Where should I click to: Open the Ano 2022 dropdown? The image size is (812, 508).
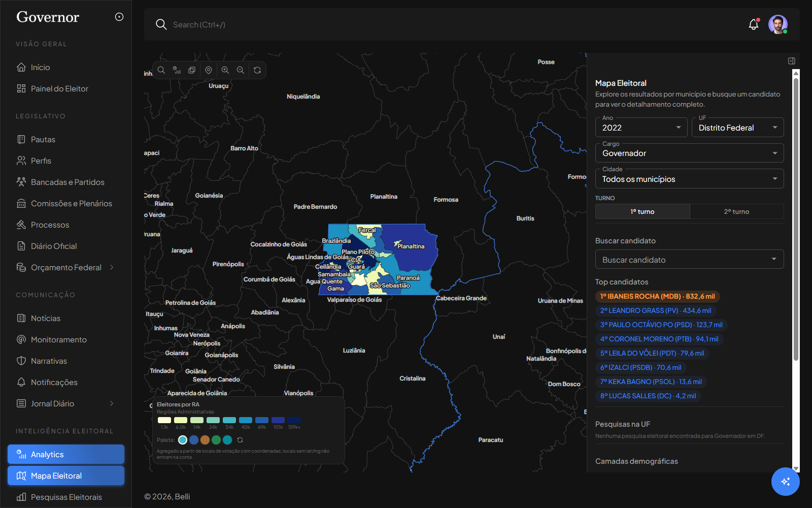coord(641,128)
